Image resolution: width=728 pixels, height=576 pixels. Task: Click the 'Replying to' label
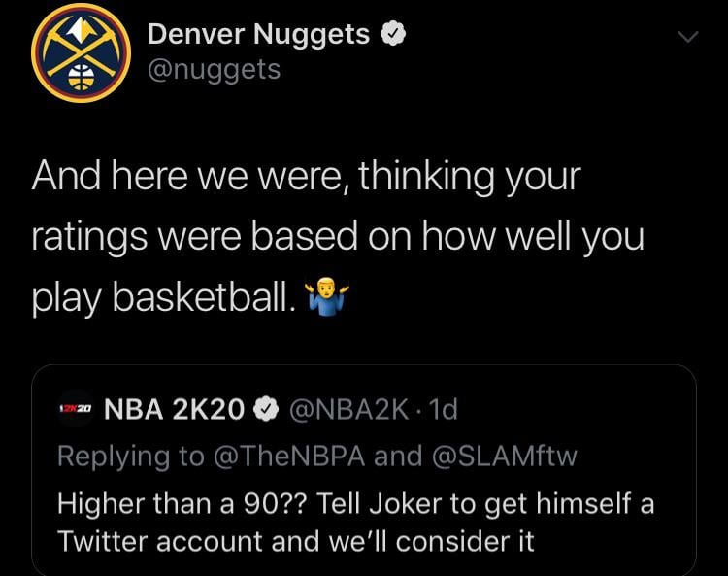point(129,456)
